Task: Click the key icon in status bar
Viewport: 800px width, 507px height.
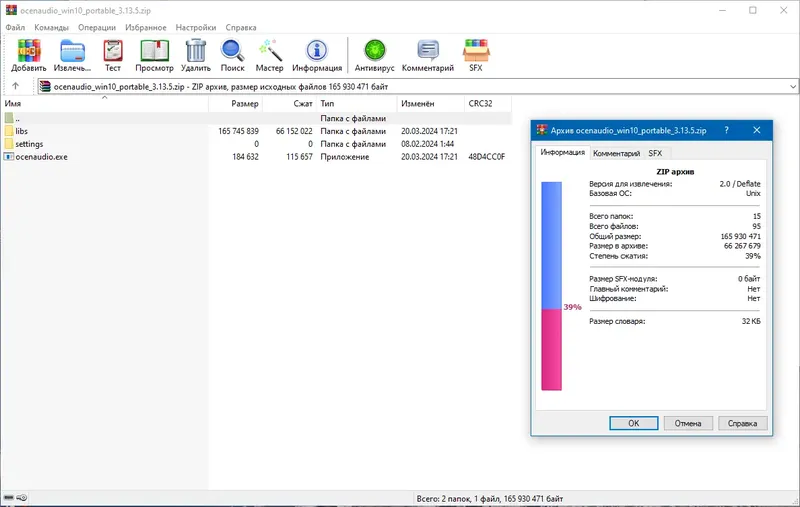Action: pos(22,498)
